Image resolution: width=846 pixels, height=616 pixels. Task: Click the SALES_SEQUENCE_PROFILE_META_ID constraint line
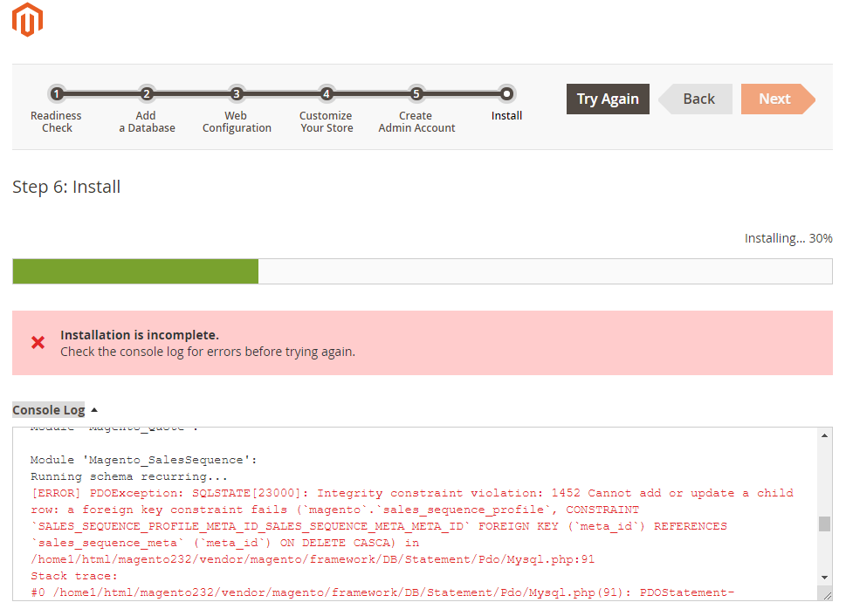click(379, 526)
